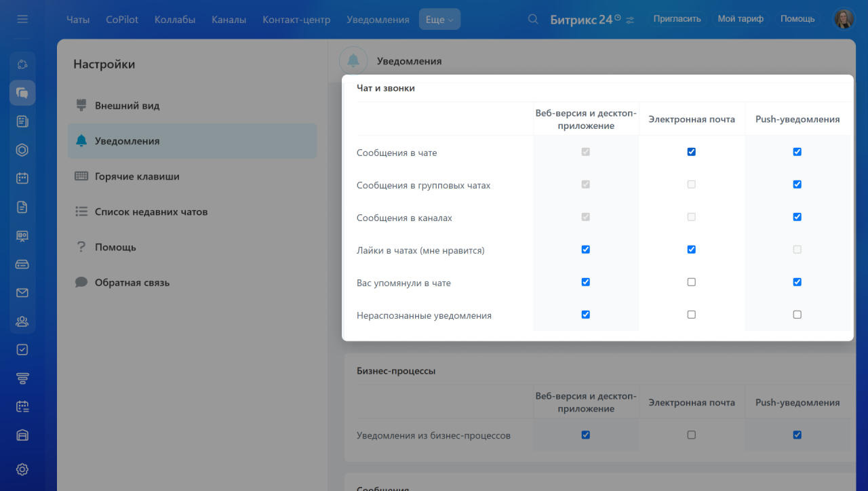Open the mail envelope icon in sidebar
The width and height of the screenshot is (868, 491).
coord(22,293)
